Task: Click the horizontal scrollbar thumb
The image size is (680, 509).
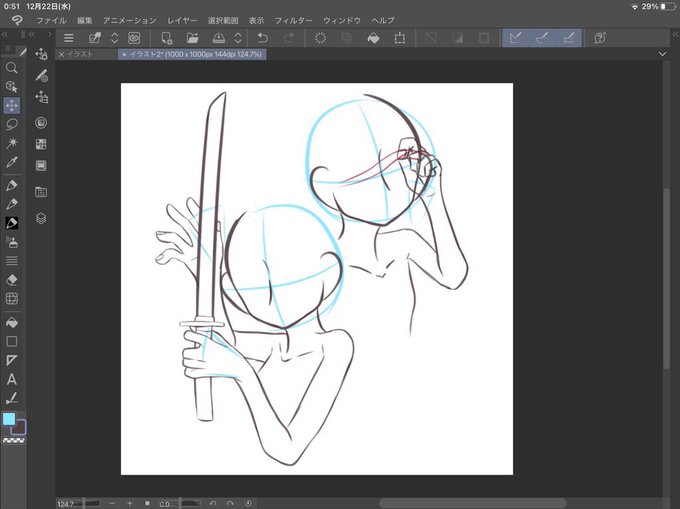Action: point(473,503)
